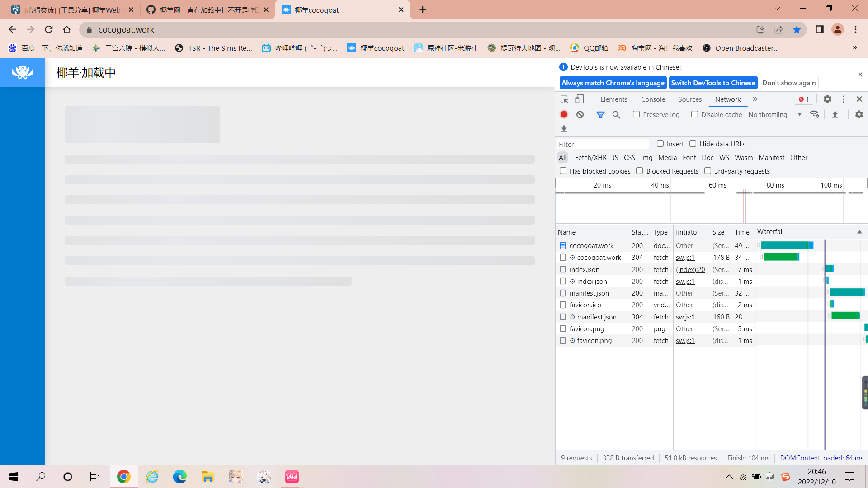Image resolution: width=868 pixels, height=488 pixels.
Task: Open the network conditions panel icon
Action: tap(815, 114)
